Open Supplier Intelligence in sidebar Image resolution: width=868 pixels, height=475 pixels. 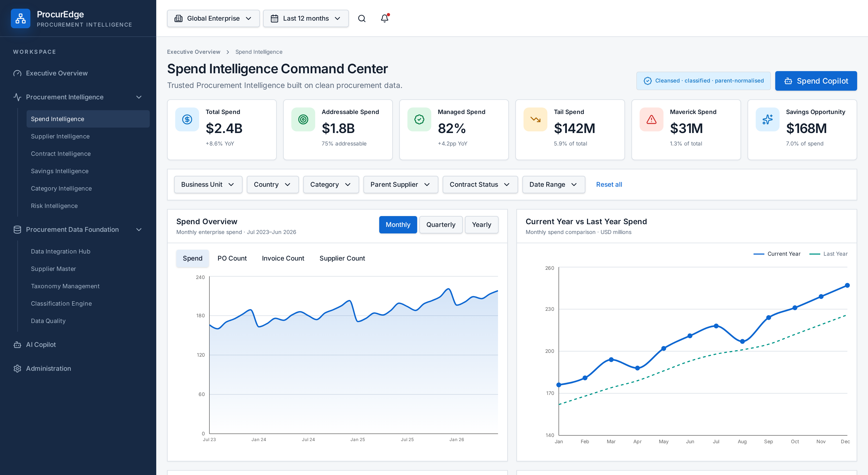88,136
